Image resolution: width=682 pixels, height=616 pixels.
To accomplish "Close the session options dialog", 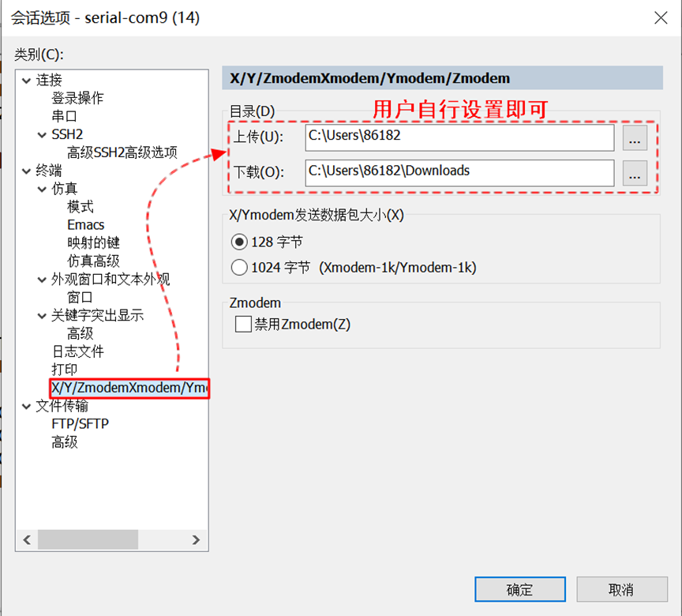I will tap(661, 18).
